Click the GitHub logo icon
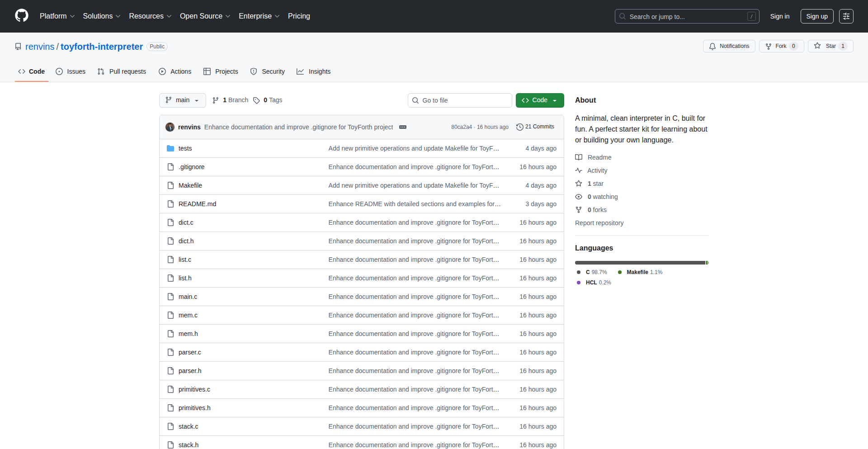The image size is (868, 449). [22, 16]
